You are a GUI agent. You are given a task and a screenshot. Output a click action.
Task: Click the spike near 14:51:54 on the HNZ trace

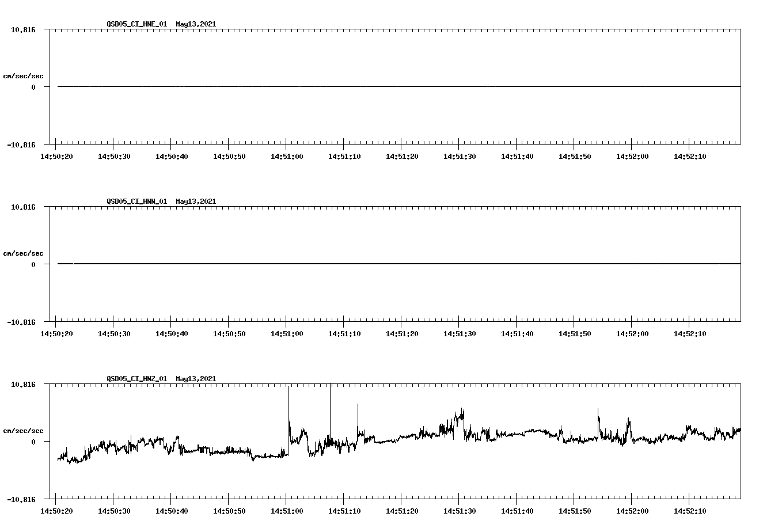click(597, 415)
